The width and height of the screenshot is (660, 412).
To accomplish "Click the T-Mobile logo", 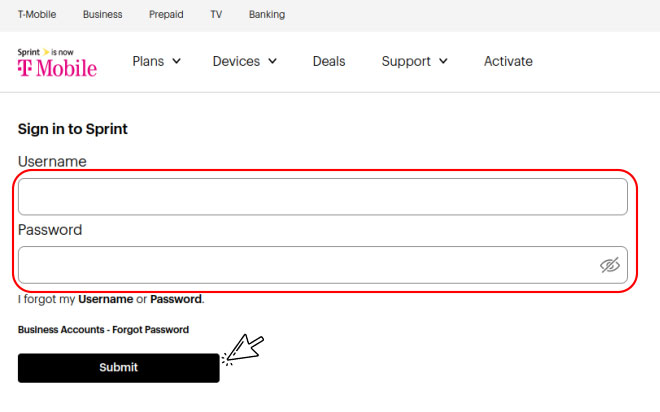I will coord(57,63).
